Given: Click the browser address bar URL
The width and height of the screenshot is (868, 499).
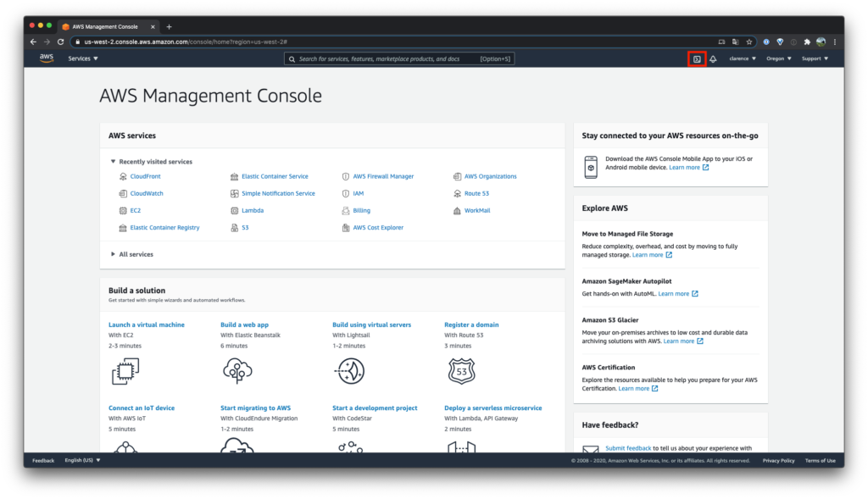Looking at the screenshot, I should (x=186, y=42).
